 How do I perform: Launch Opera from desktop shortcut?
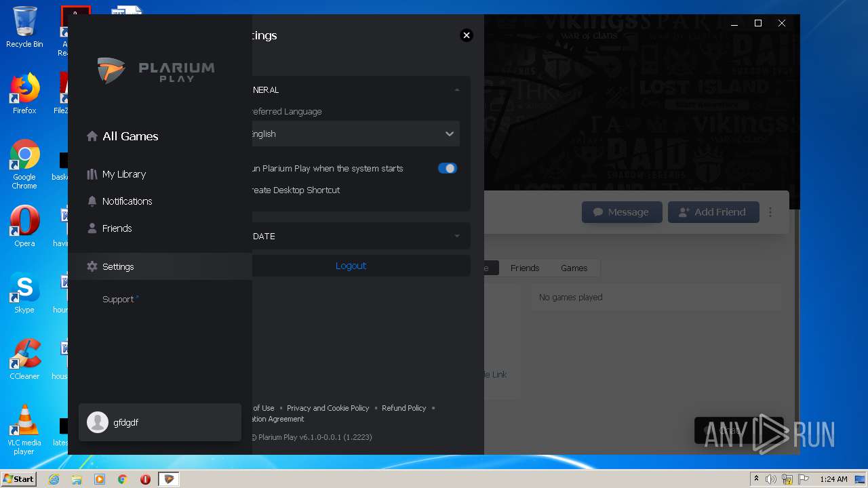pos(24,226)
